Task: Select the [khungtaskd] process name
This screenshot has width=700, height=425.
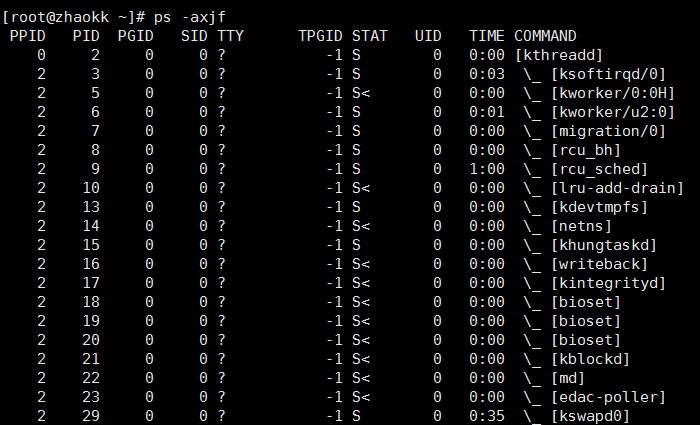Action: 604,245
